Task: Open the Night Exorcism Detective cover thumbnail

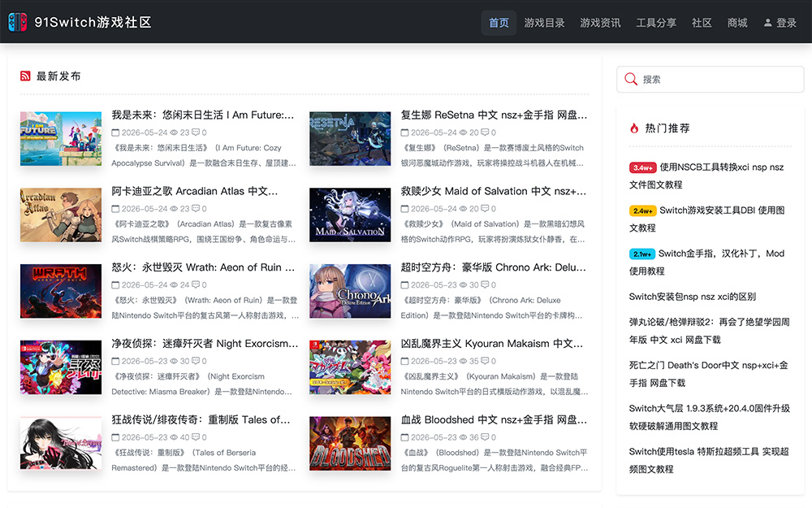Action: (x=61, y=367)
